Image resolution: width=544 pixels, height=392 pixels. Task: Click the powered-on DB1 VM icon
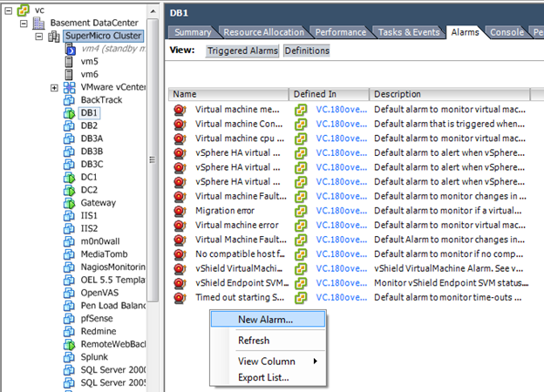coord(69,113)
